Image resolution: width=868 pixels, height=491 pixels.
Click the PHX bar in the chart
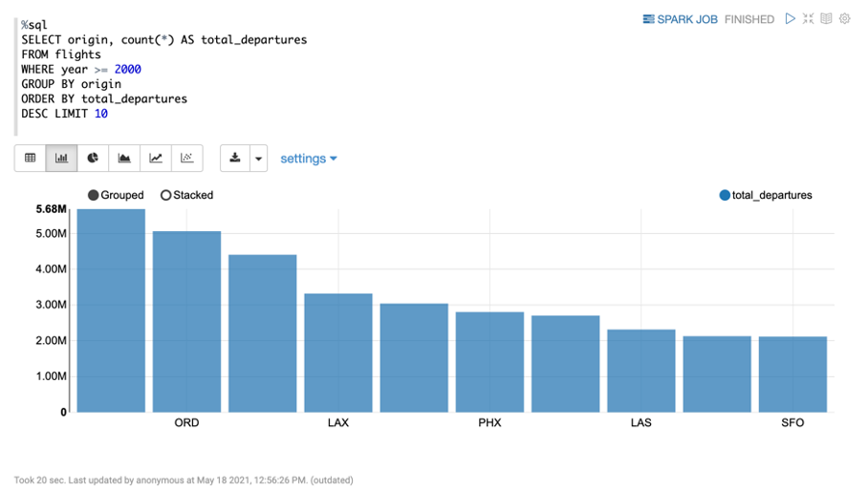[489, 362]
